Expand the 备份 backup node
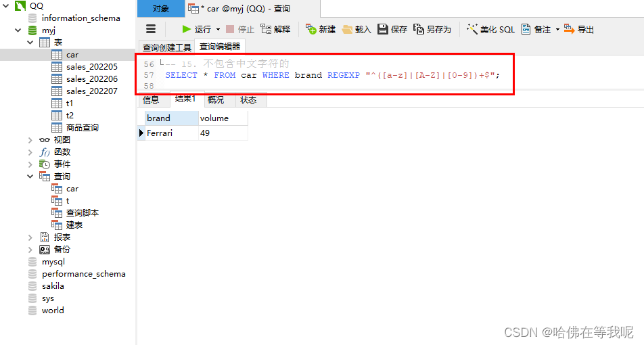 point(30,250)
